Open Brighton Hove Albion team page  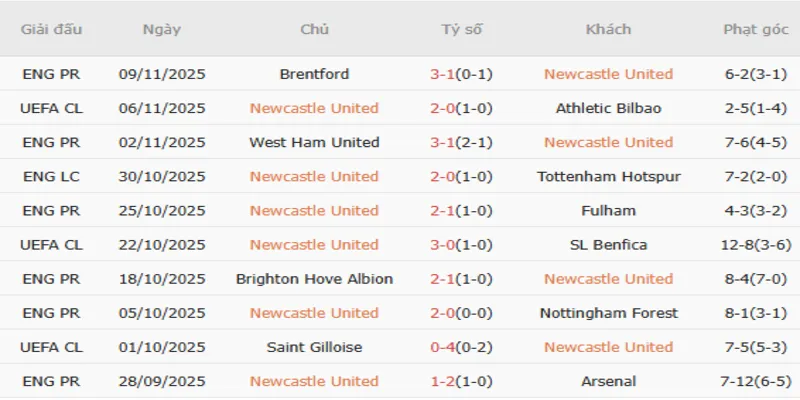pos(314,278)
